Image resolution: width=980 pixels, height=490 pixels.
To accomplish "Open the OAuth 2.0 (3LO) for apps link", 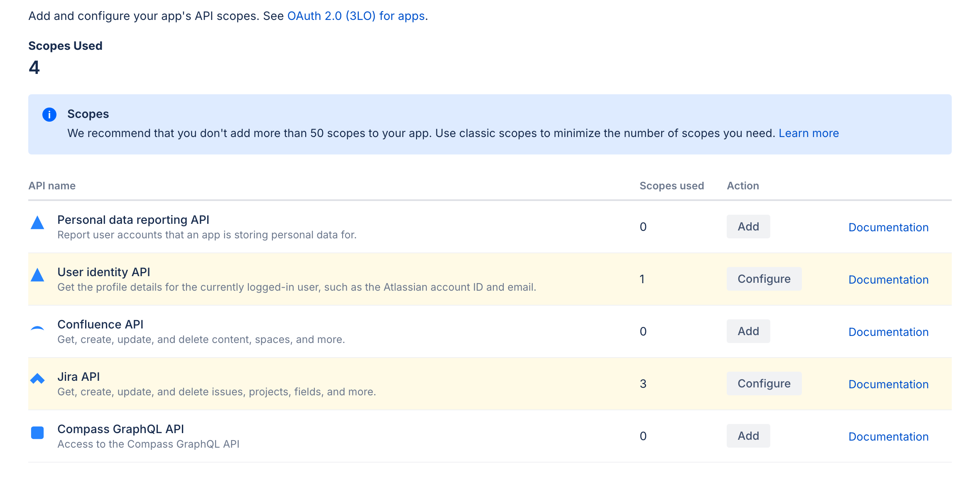I will (356, 16).
